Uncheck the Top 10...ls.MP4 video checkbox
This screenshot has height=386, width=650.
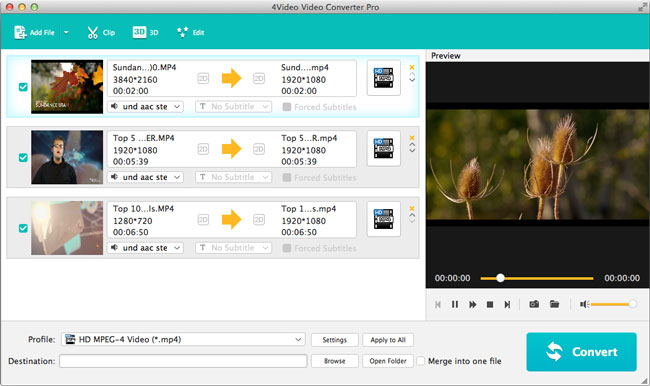tap(23, 228)
